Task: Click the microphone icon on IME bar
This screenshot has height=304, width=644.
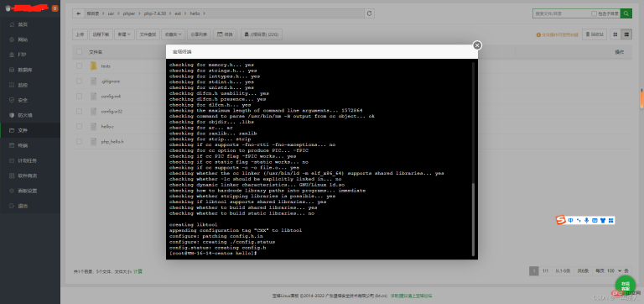Action: tap(587, 221)
